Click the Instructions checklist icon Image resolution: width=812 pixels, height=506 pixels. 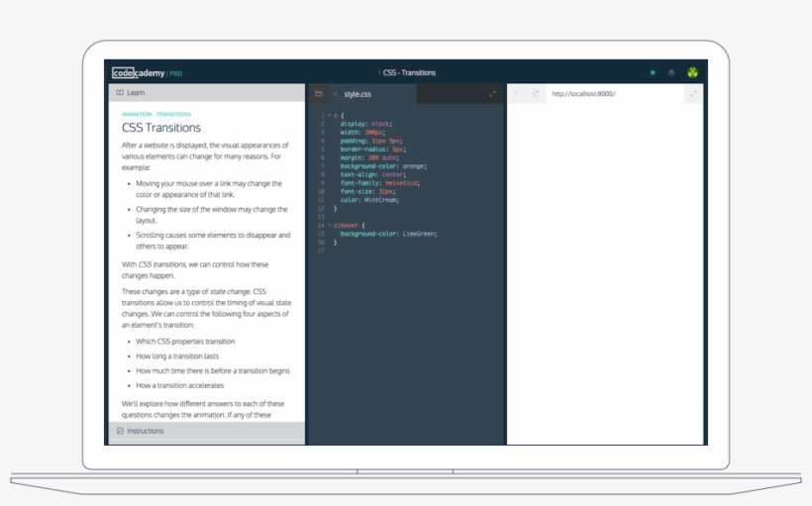[x=120, y=431]
